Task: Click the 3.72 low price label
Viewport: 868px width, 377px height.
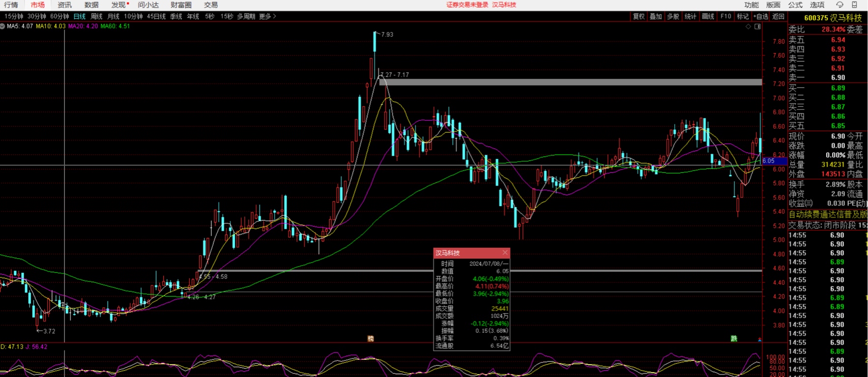Action: coord(49,331)
